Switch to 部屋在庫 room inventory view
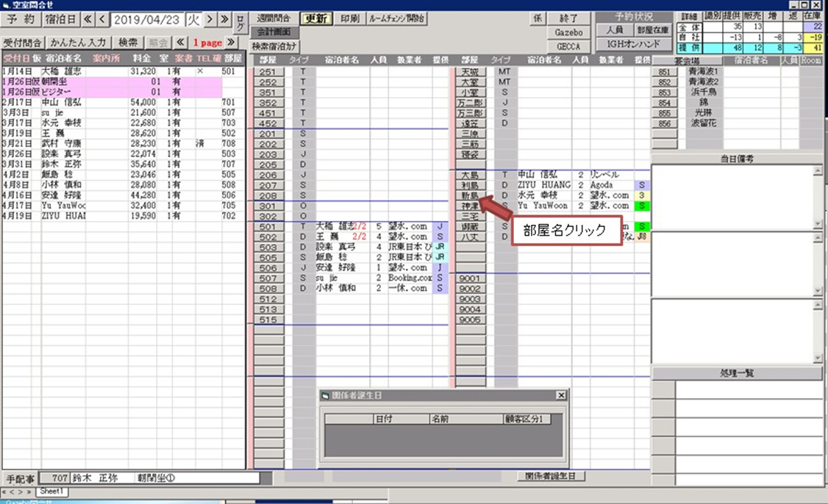 (x=652, y=30)
